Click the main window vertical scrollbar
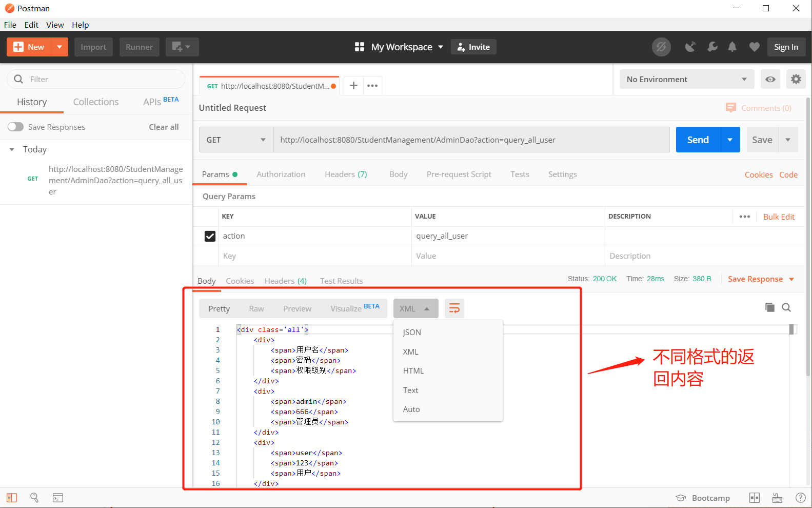The height and width of the screenshot is (508, 812). [x=808, y=236]
